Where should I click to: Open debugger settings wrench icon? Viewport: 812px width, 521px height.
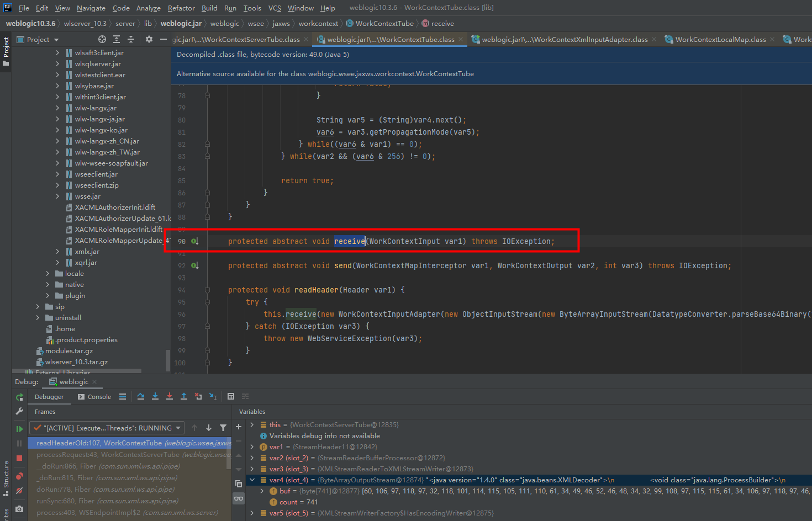pyautogui.click(x=19, y=412)
